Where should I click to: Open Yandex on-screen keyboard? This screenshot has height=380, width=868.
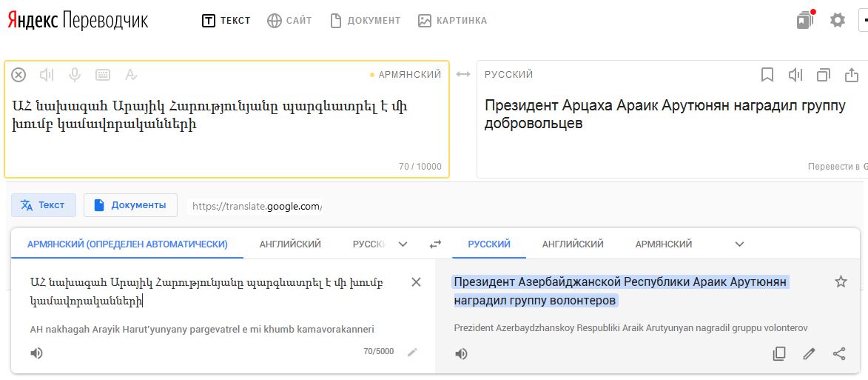(102, 74)
